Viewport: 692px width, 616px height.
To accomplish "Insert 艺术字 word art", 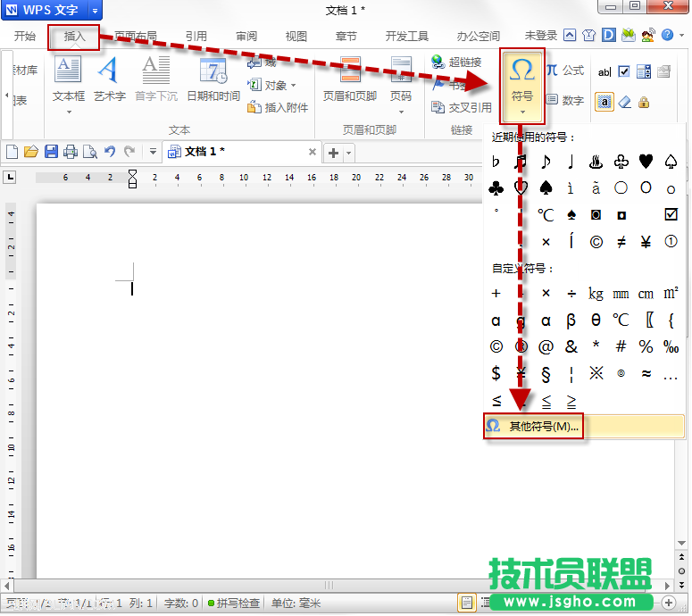I will 110,79.
